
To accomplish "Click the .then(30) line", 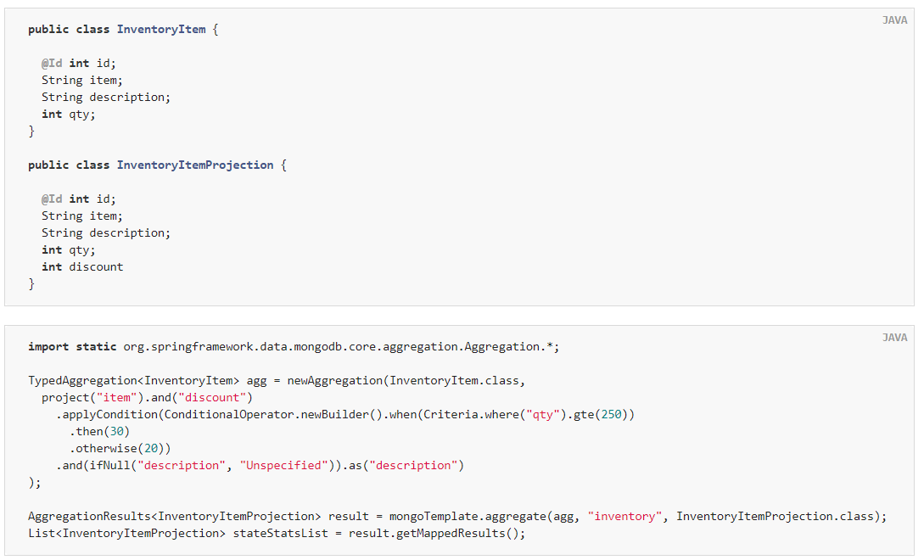I will pos(99,432).
